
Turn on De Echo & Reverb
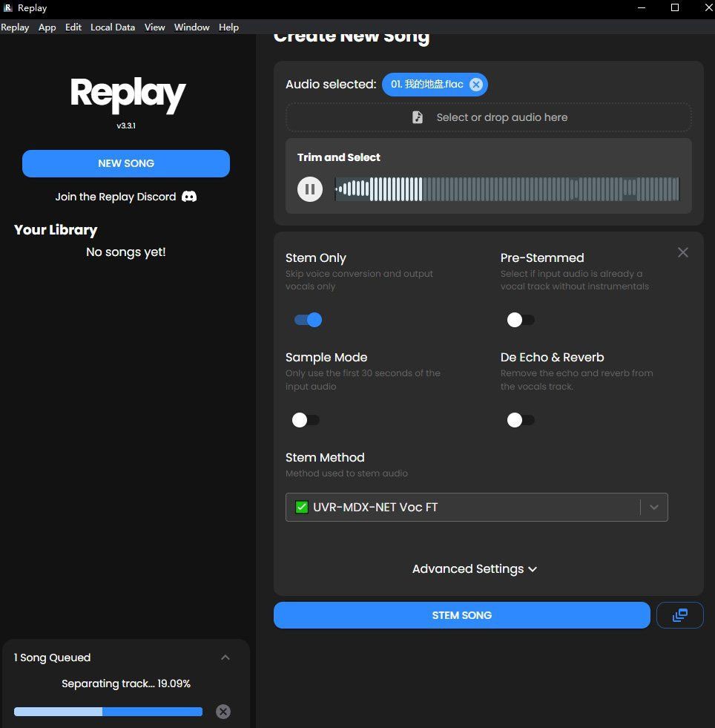(x=521, y=419)
